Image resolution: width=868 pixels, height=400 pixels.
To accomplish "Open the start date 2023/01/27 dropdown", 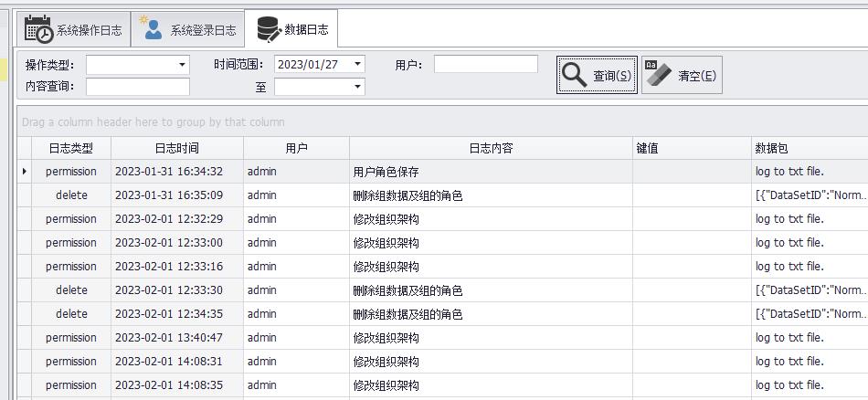I will coord(357,65).
